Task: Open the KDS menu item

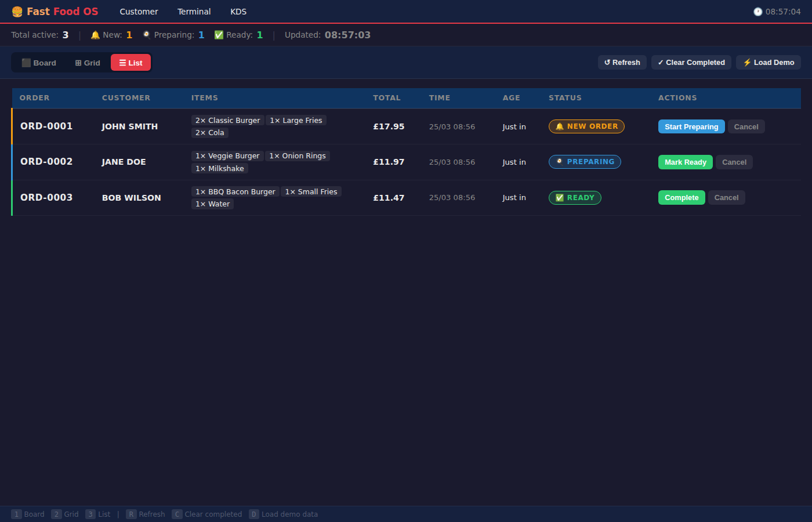Action: [x=238, y=11]
